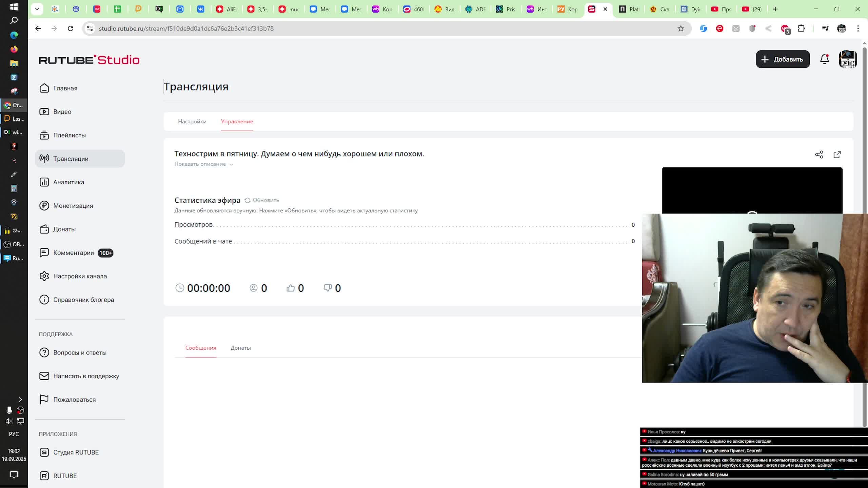
Task: Open notifications bell
Action: click(x=824, y=59)
